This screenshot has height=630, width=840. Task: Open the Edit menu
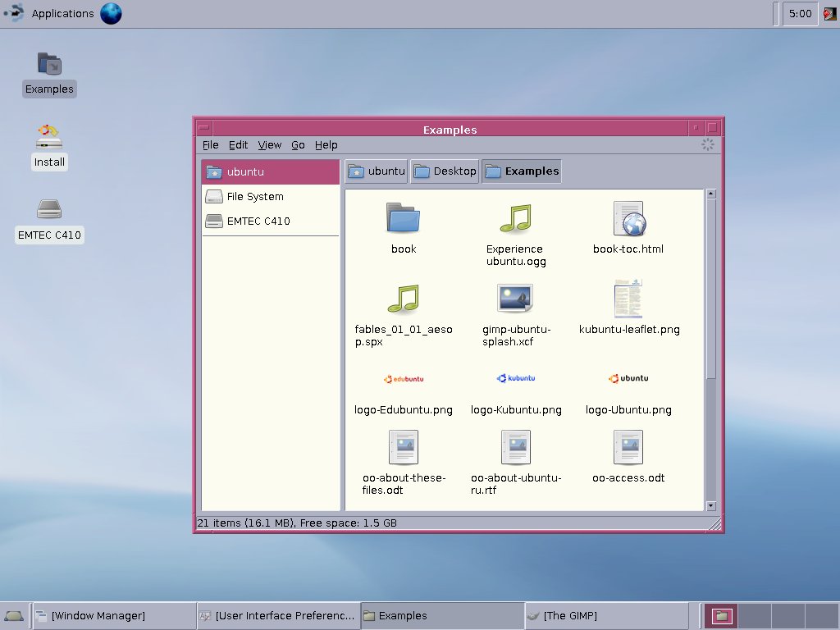(239, 145)
